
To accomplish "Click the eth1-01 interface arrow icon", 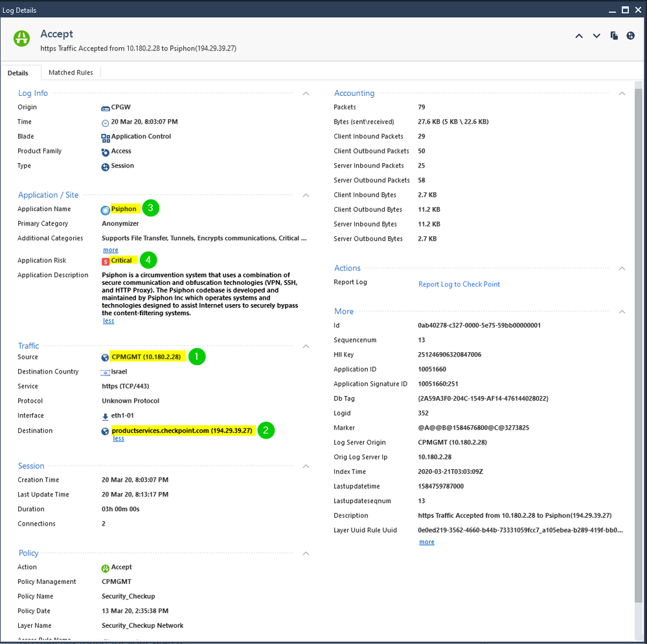I will (x=105, y=416).
